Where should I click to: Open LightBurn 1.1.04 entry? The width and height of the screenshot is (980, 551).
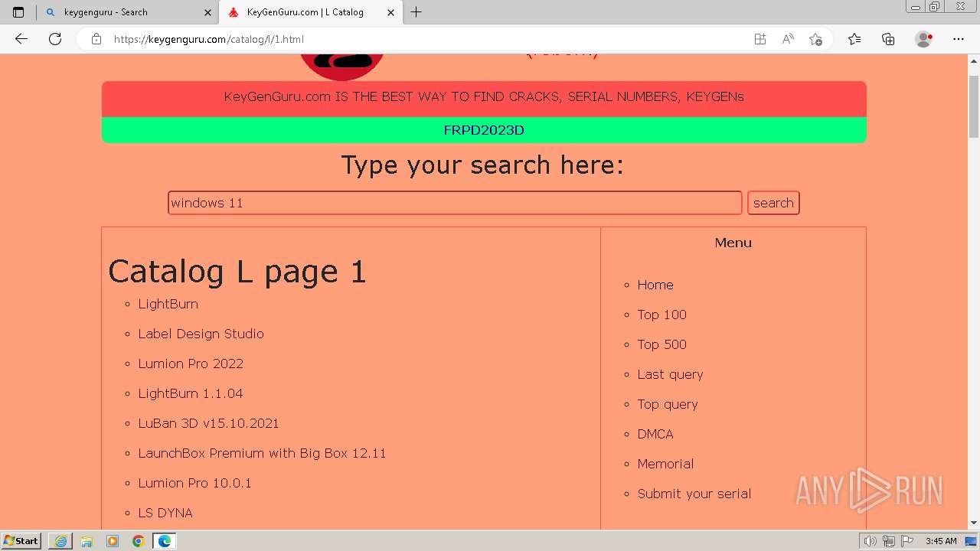tap(191, 393)
